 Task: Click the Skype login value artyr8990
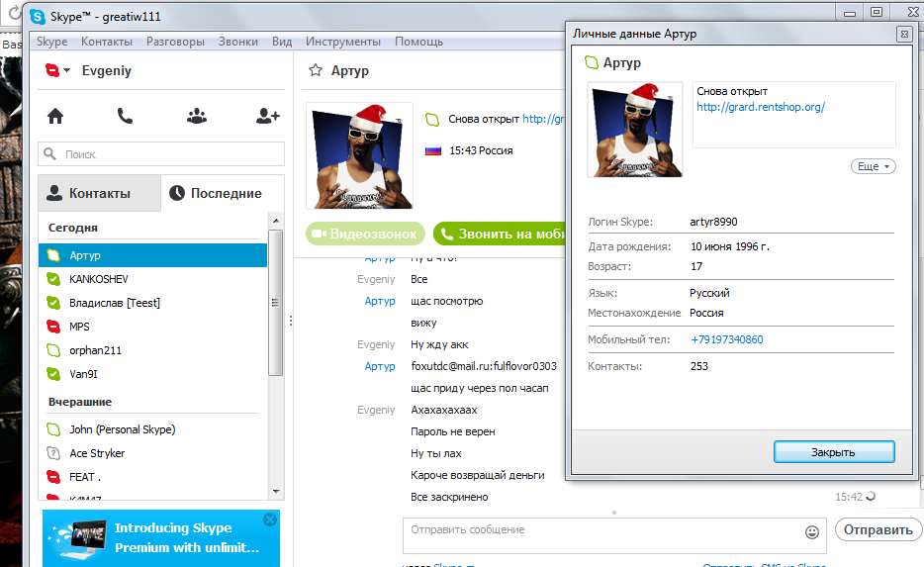pos(713,222)
